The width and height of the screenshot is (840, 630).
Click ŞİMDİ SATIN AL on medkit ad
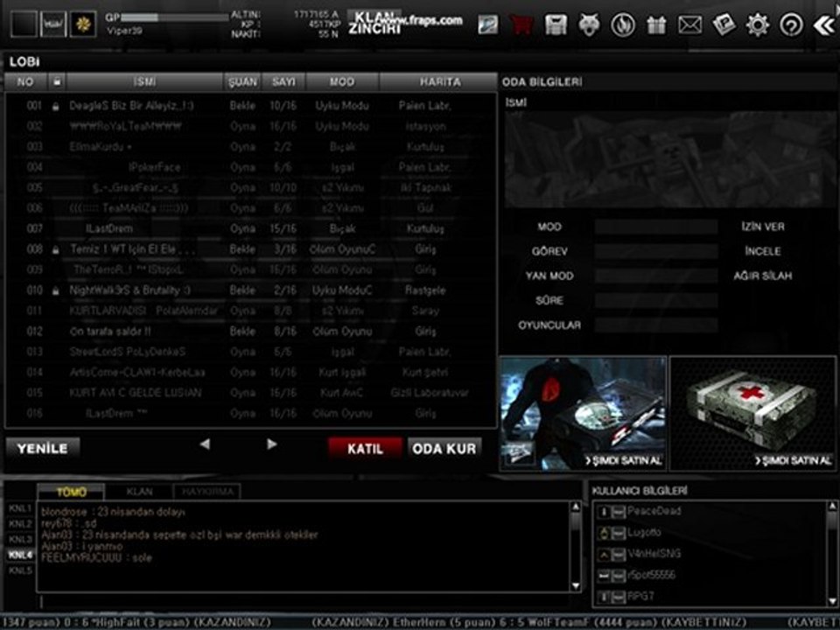point(794,461)
